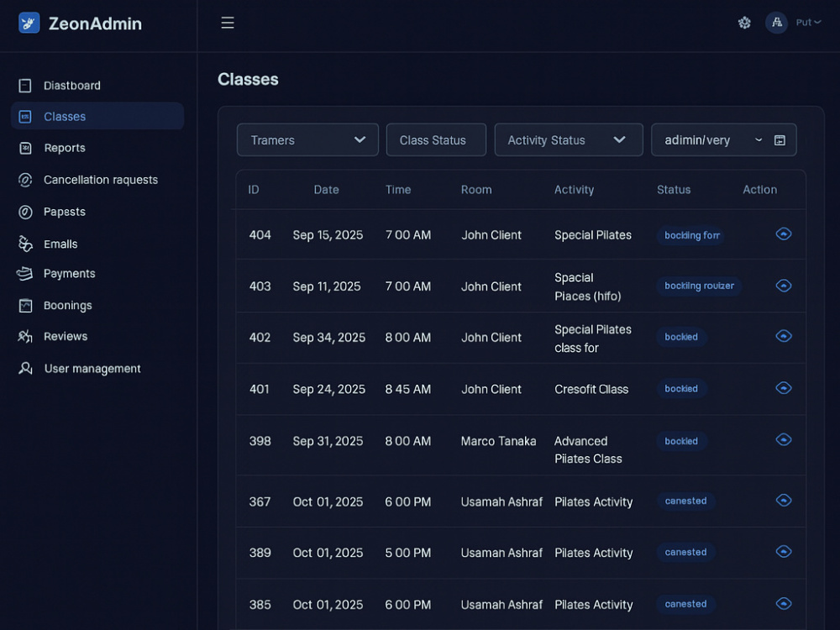Open Cancellation raquests page

[101, 180]
